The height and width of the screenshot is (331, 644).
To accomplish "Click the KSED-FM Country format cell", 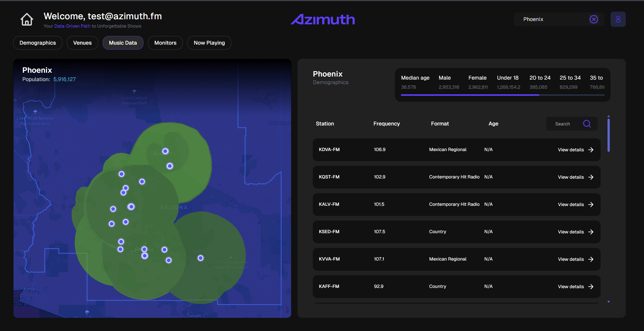I will 437,232.
